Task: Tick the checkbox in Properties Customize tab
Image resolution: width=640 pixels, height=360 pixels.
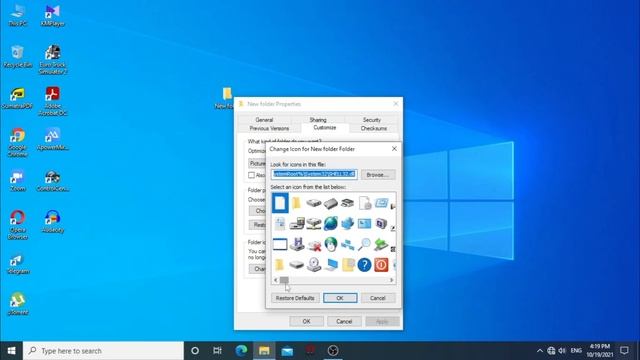Action: coord(251,175)
